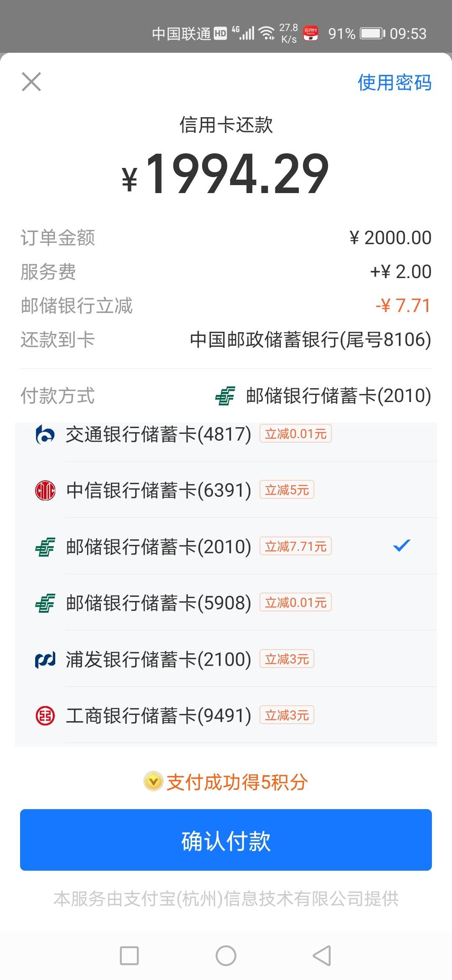Open recent apps with square button
The height and width of the screenshot is (980, 452).
[129, 956]
